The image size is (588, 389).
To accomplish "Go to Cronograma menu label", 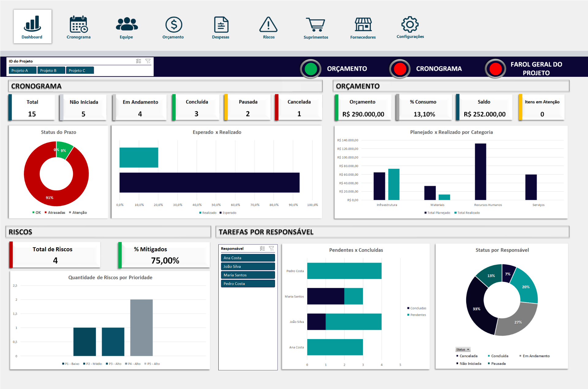I will (79, 37).
